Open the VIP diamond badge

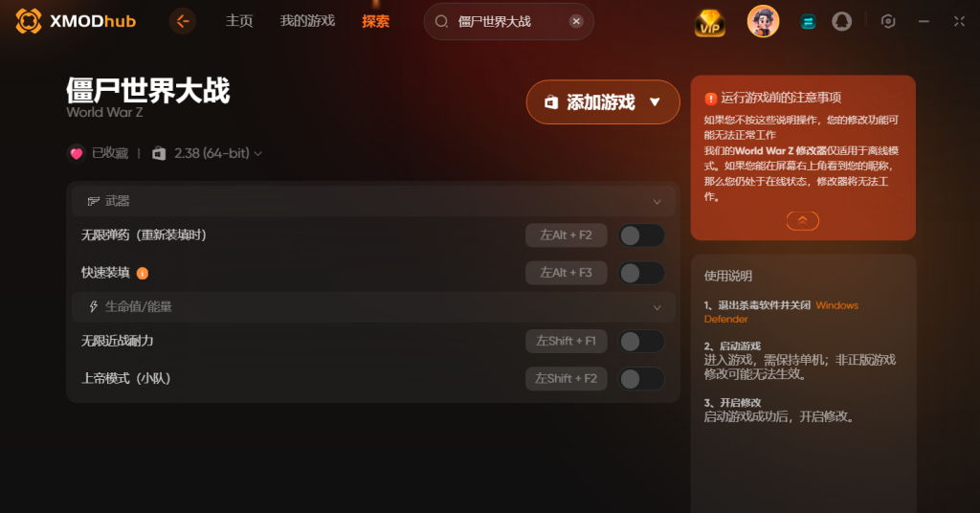coord(710,23)
